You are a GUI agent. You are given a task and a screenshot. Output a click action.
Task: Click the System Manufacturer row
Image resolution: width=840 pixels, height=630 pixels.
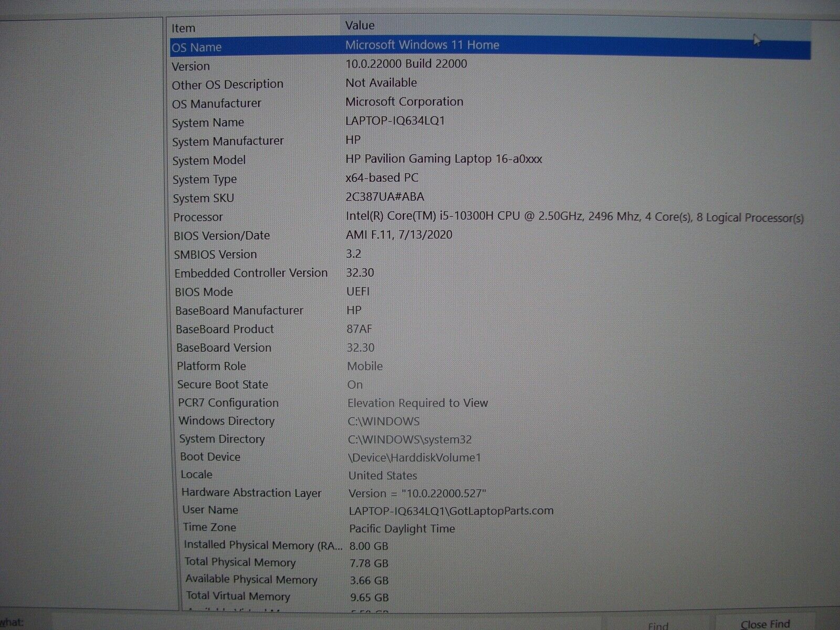[x=490, y=141]
